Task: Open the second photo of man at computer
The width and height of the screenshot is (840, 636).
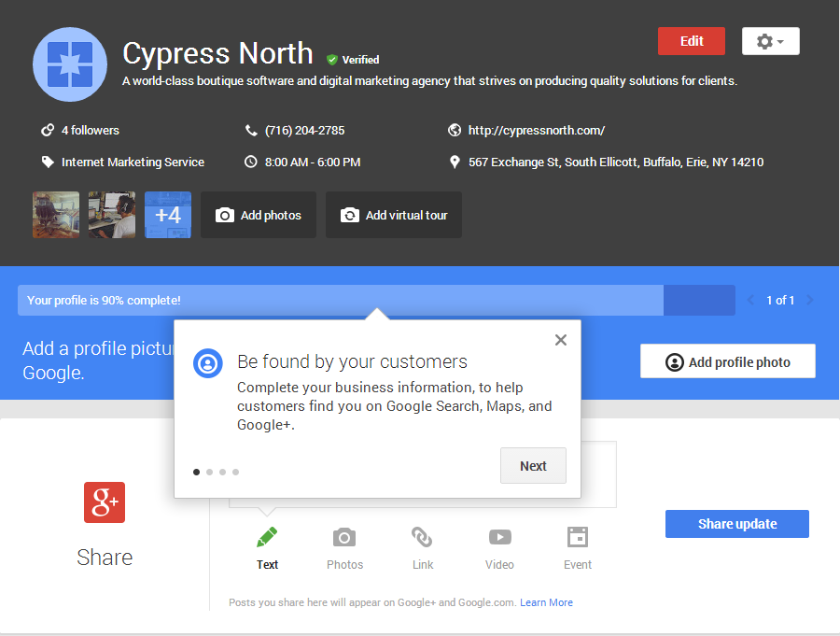Action: pyautogui.click(x=112, y=215)
